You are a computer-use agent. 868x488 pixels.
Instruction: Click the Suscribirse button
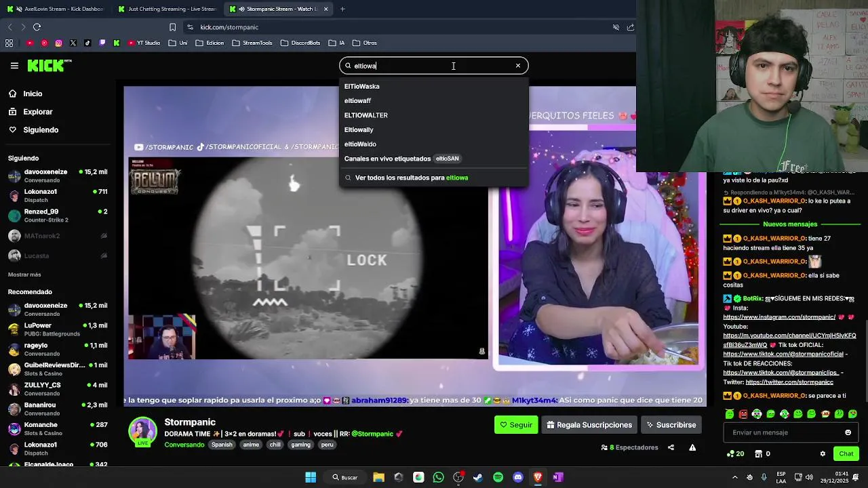tap(671, 425)
